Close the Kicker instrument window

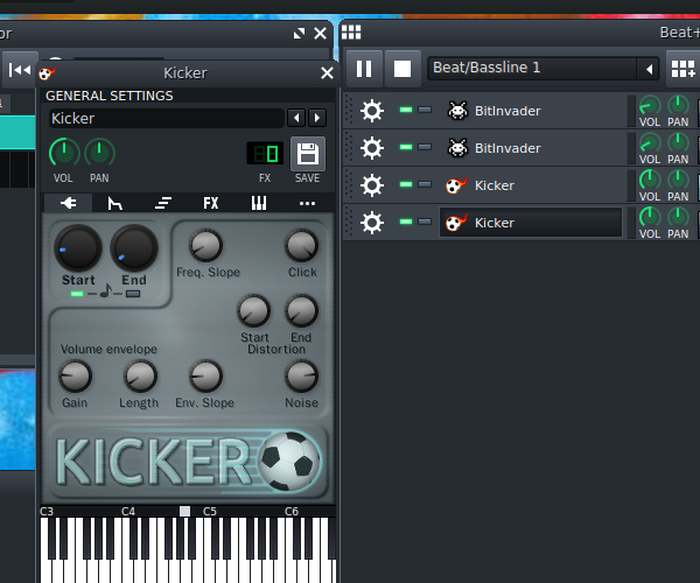click(x=327, y=73)
